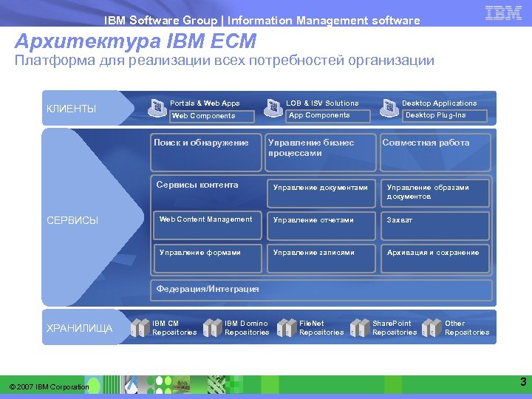This screenshot has height=399, width=532.
Task: Click the Управление документами box
Action: (321, 194)
